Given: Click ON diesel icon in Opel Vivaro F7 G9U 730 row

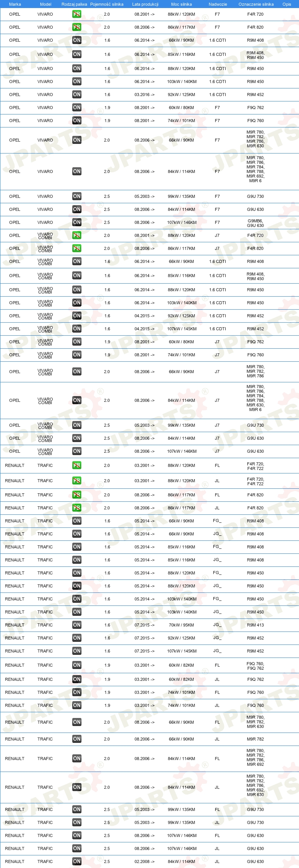Looking at the screenshot, I should click(77, 196).
